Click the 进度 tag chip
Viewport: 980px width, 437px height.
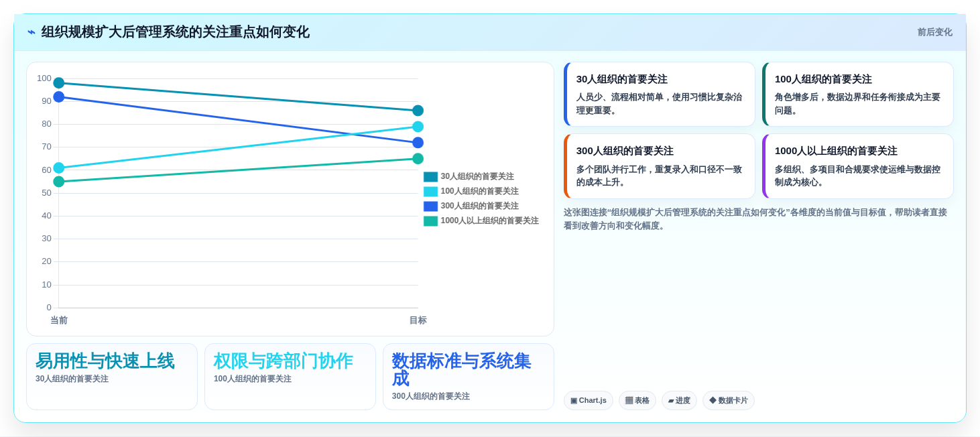[x=679, y=401]
